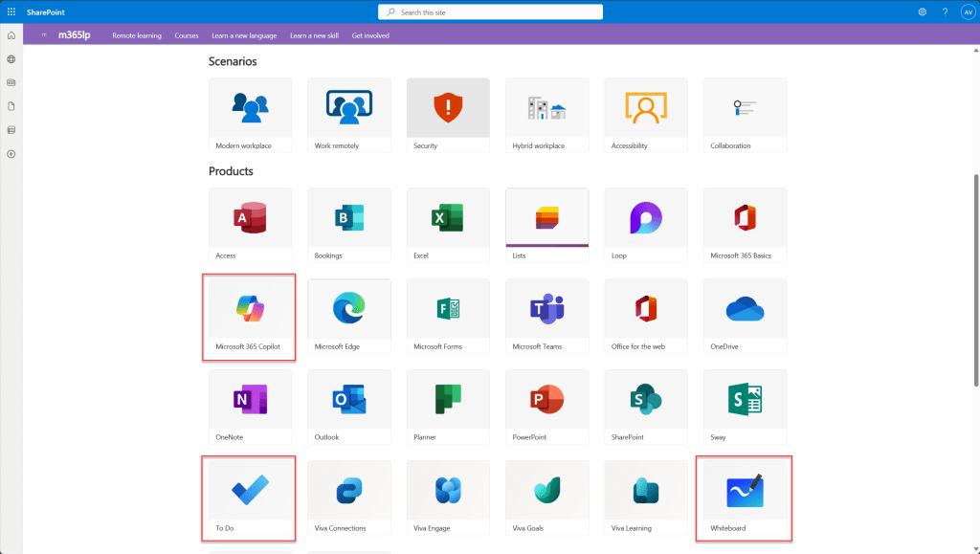This screenshot has height=554, width=980.
Task: Click the Get involved navigation link
Action: [370, 35]
